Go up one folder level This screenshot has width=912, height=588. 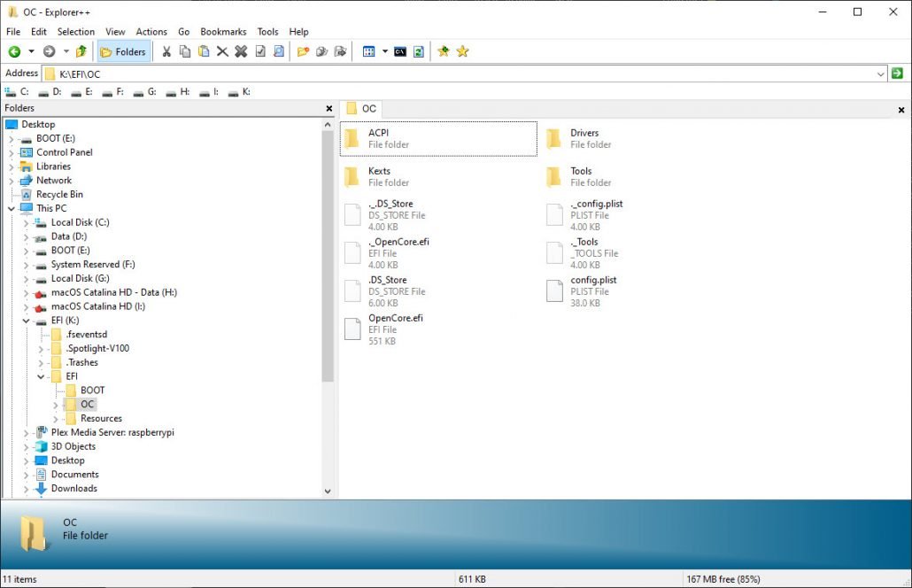click(81, 51)
